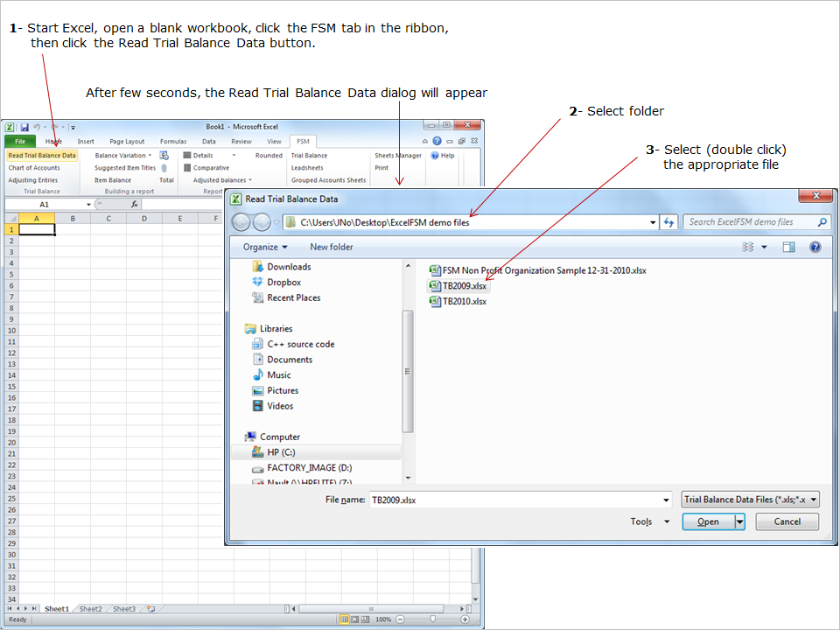Click the Cancel button in dialog
This screenshot has height=630, width=840.
[787, 521]
